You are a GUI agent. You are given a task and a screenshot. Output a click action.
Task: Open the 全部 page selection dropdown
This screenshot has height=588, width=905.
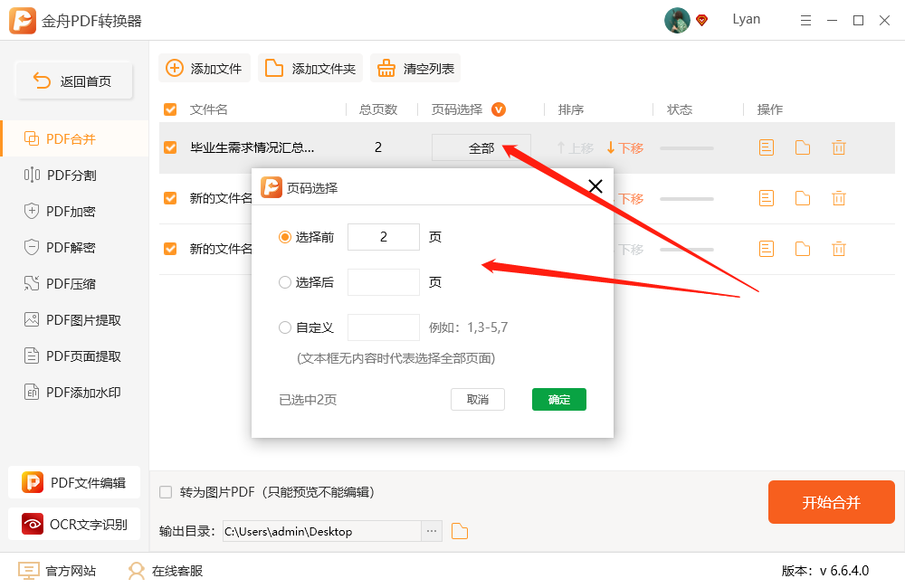point(481,147)
